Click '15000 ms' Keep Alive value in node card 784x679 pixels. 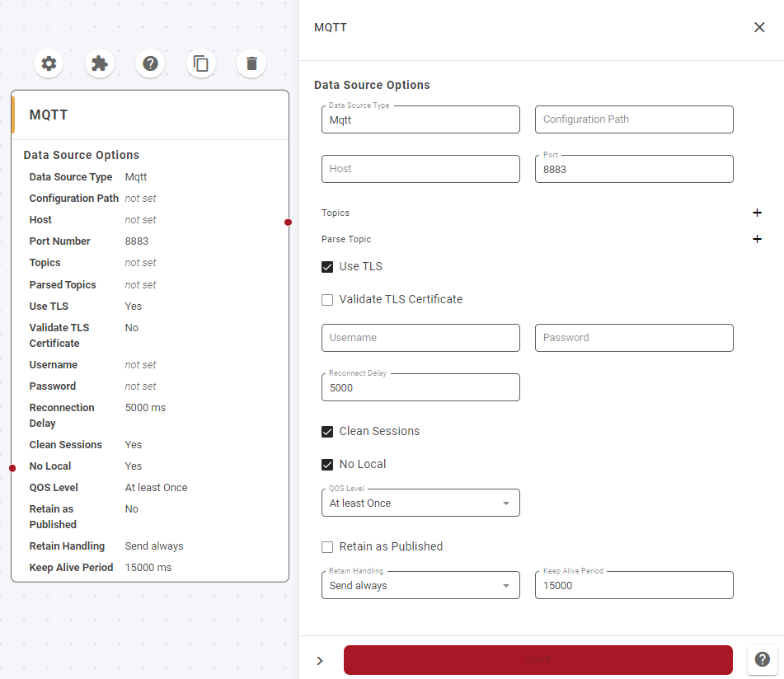(x=148, y=568)
